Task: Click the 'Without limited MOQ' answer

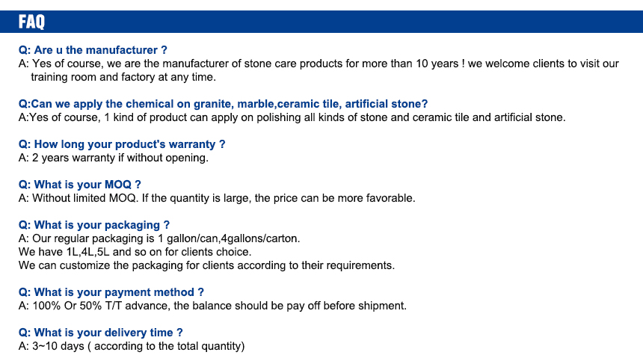Action: [x=217, y=198]
